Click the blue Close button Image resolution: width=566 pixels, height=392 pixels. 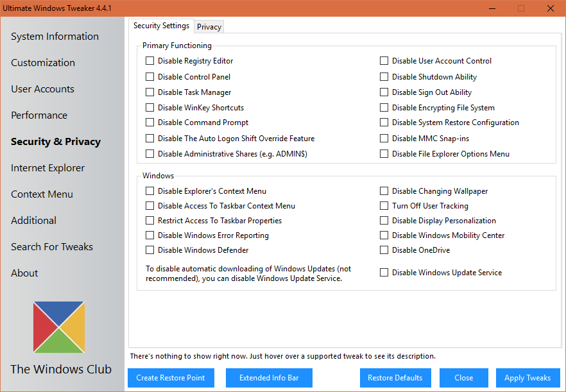point(464,378)
